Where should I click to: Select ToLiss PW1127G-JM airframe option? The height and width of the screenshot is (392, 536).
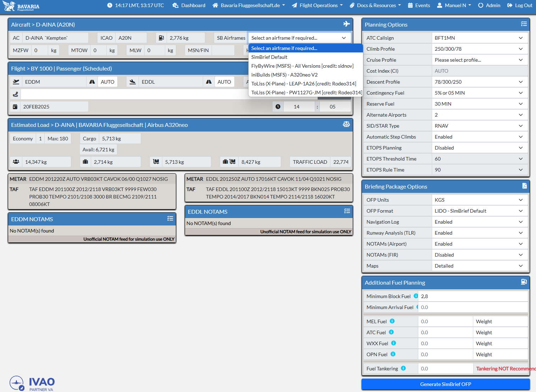click(x=306, y=93)
